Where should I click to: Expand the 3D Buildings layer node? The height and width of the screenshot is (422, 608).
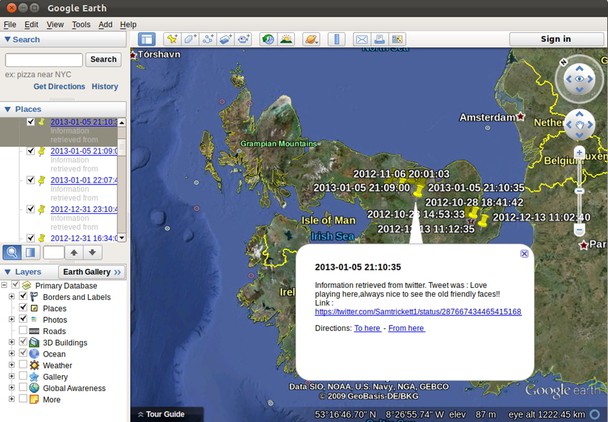point(12,342)
